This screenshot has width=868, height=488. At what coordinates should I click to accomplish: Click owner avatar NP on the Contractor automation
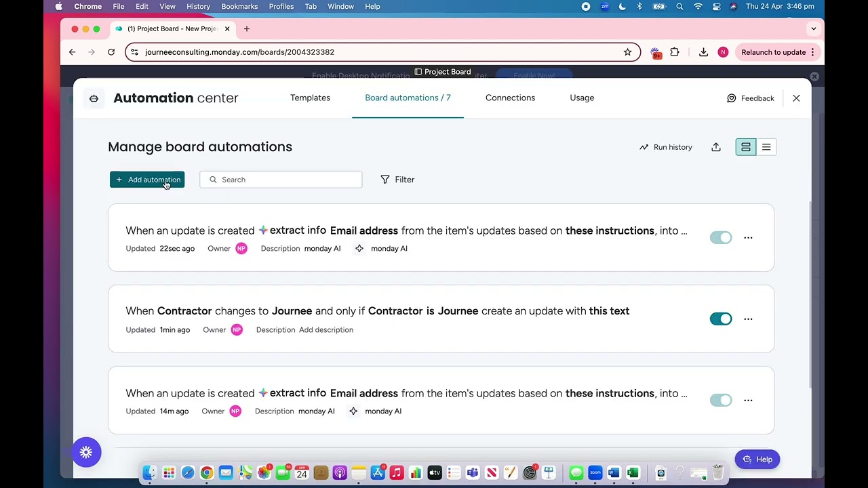click(237, 330)
